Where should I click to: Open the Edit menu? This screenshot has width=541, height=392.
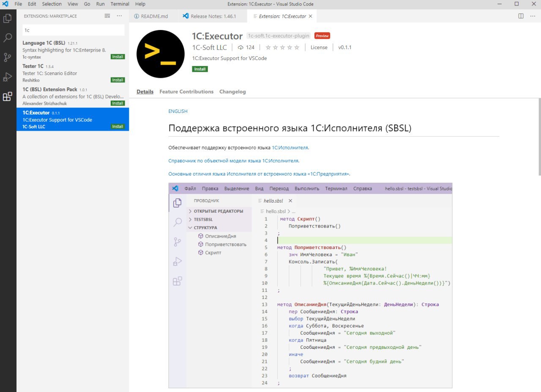tap(32, 4)
